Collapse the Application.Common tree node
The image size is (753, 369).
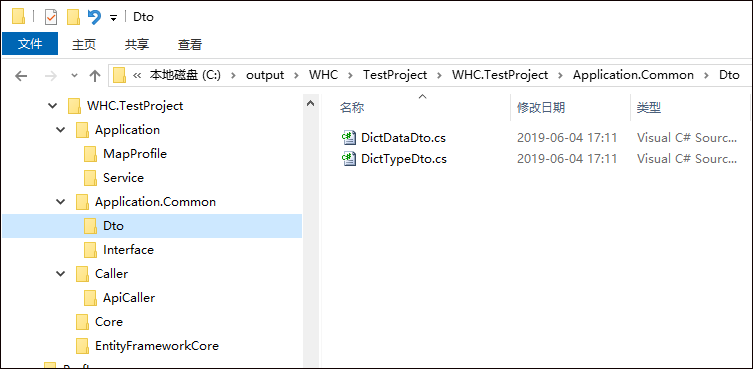(61, 202)
